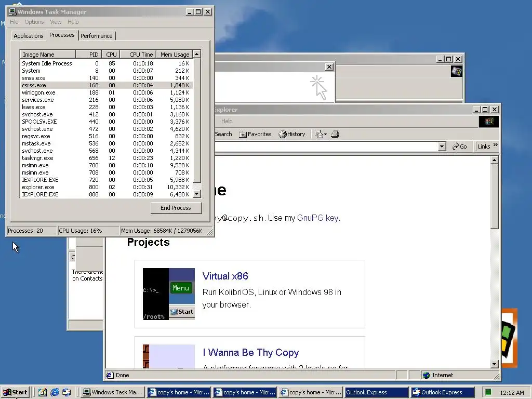Click the Processes: 20 status text
This screenshot has height=399, width=532.
[25, 231]
